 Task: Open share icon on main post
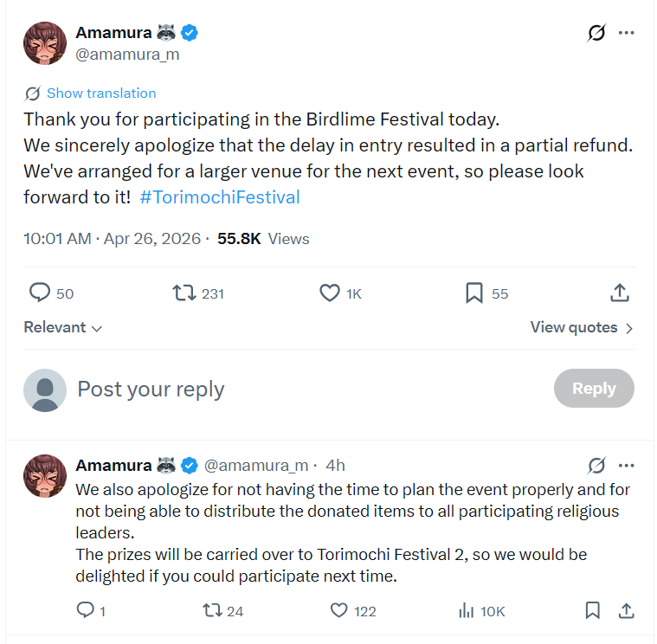620,293
